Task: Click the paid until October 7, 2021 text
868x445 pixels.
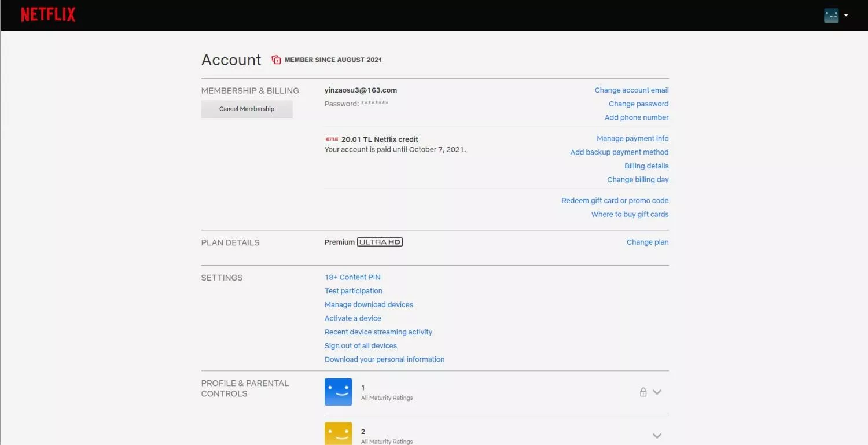Action: pyautogui.click(x=395, y=150)
